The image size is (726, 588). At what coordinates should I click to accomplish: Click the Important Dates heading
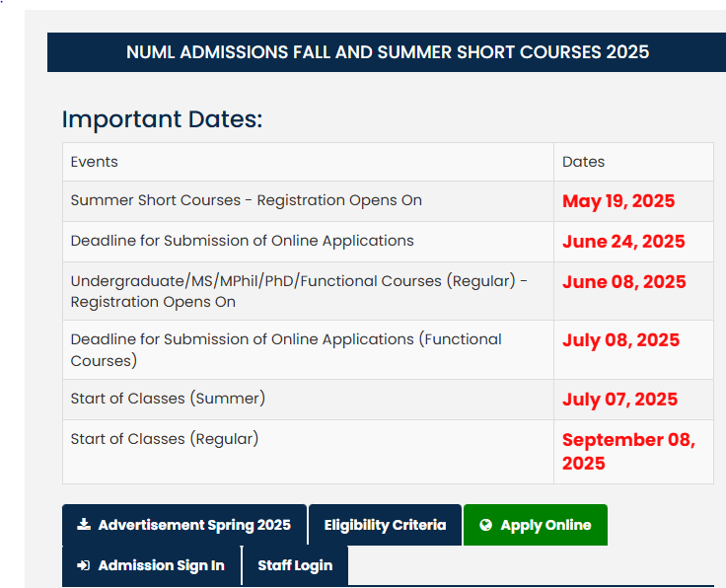162,119
